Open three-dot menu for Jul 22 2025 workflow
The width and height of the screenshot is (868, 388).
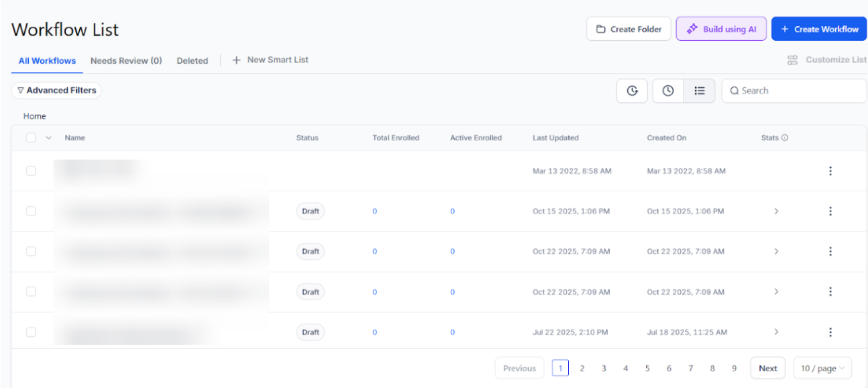pos(830,332)
